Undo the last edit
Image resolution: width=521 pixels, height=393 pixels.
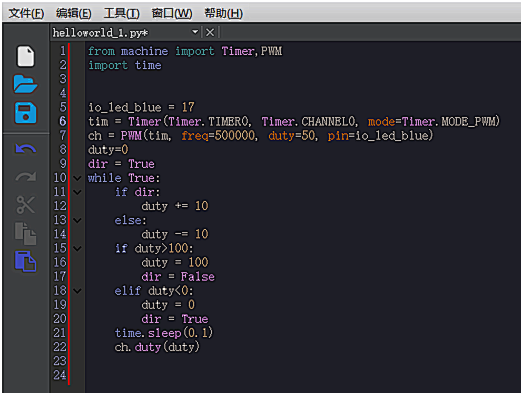coord(25,149)
